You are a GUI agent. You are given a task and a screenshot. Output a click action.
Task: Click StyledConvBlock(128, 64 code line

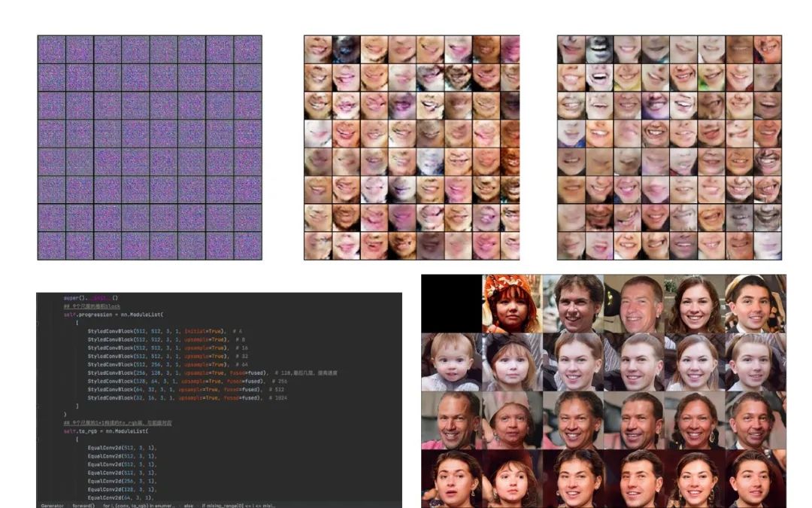coord(187,381)
